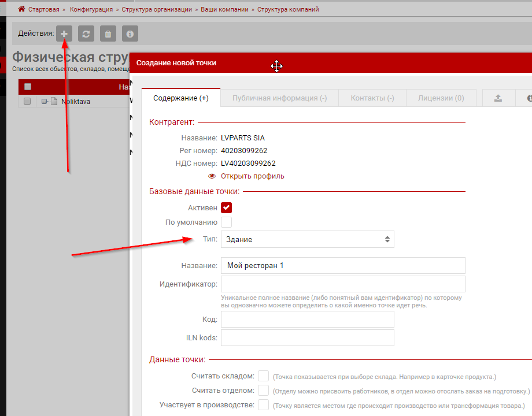Check the Считать складом option
This screenshot has width=532, height=416.
(264, 377)
